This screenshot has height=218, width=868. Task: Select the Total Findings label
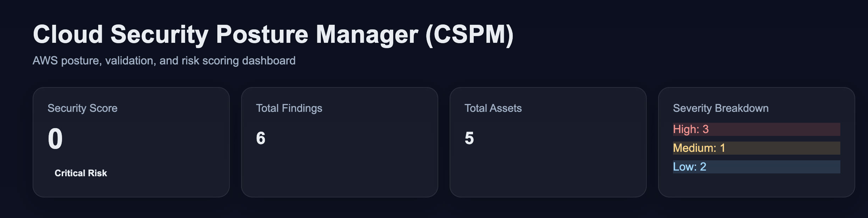click(289, 108)
